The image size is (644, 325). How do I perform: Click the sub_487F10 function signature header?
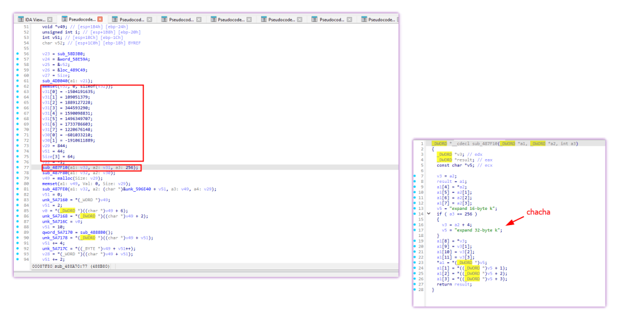(504, 143)
